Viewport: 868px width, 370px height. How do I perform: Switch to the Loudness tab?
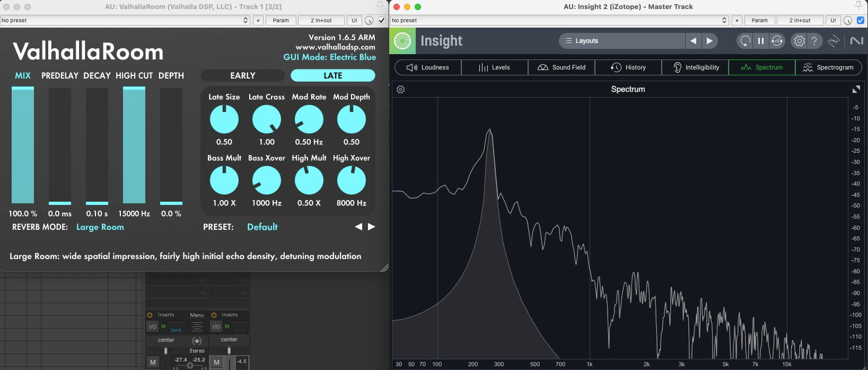click(x=428, y=67)
